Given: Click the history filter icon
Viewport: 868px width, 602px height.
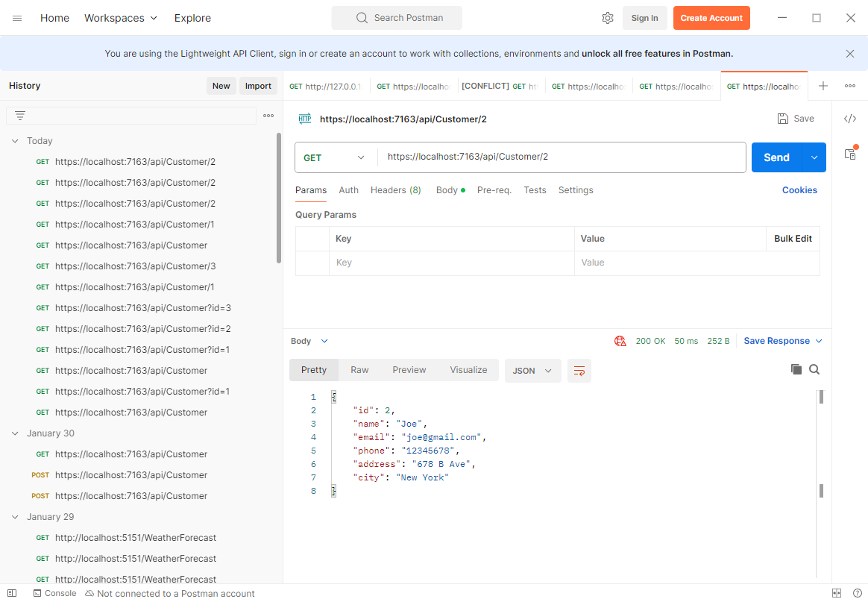Looking at the screenshot, I should (x=20, y=116).
